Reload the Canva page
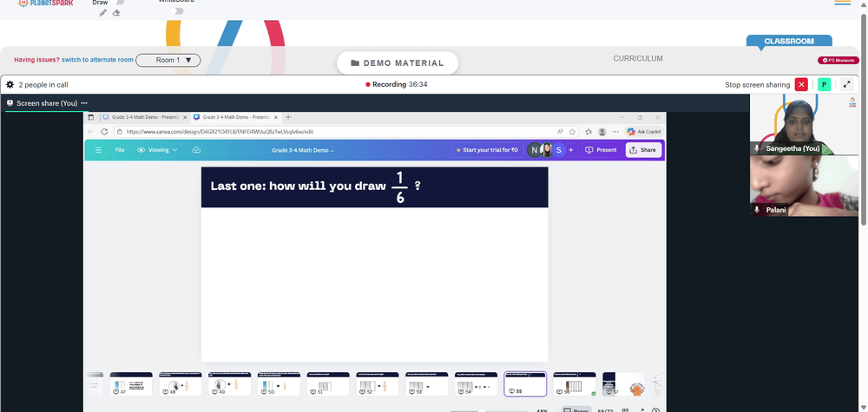The width and height of the screenshot is (868, 412). [104, 132]
